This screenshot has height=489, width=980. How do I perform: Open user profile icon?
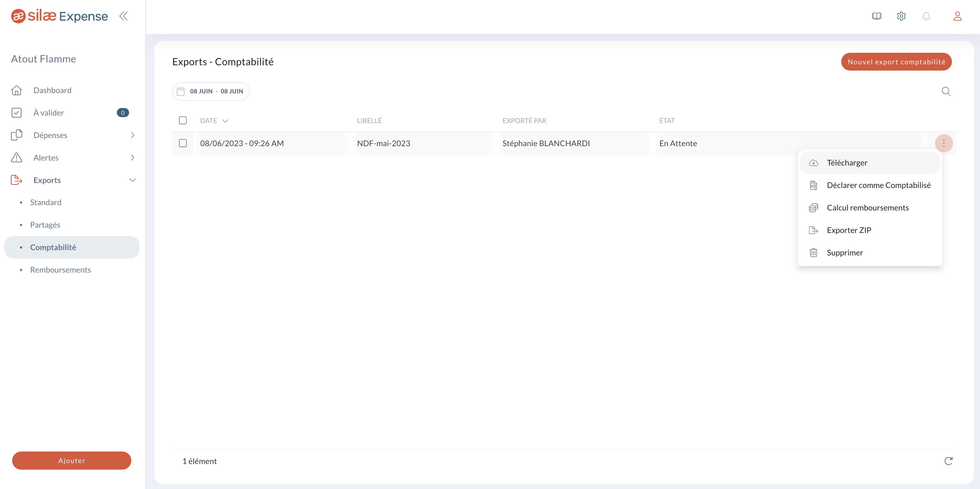coord(957,16)
